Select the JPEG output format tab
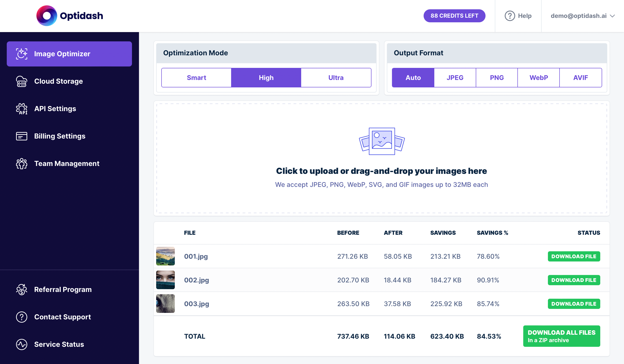Image resolution: width=624 pixels, height=364 pixels. (455, 77)
